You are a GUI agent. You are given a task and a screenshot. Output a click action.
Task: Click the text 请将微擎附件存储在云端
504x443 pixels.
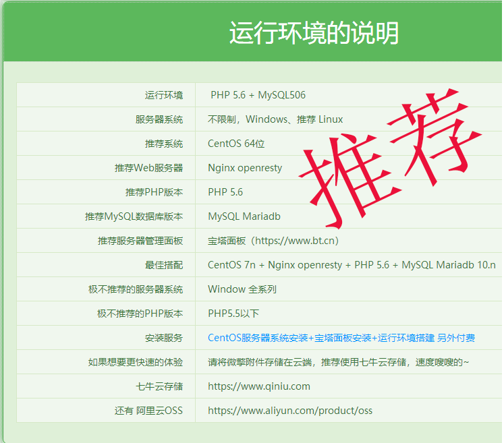pos(260,362)
